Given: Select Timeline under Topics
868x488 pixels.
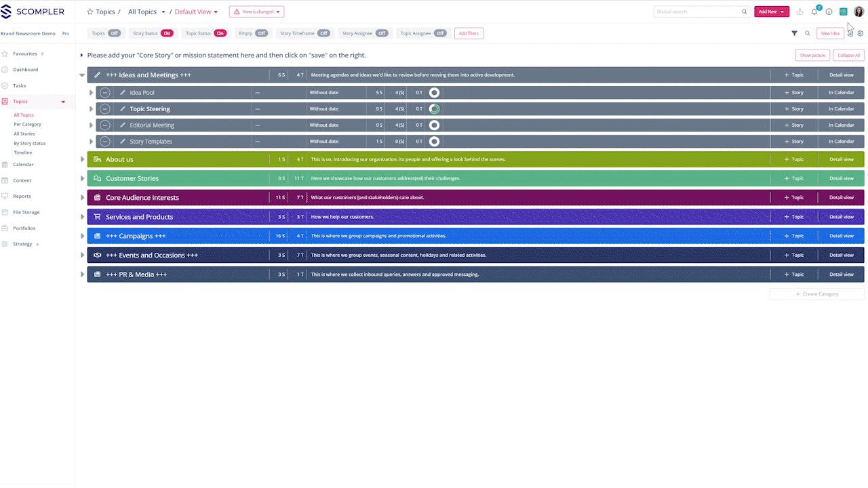Looking at the screenshot, I should click(23, 152).
